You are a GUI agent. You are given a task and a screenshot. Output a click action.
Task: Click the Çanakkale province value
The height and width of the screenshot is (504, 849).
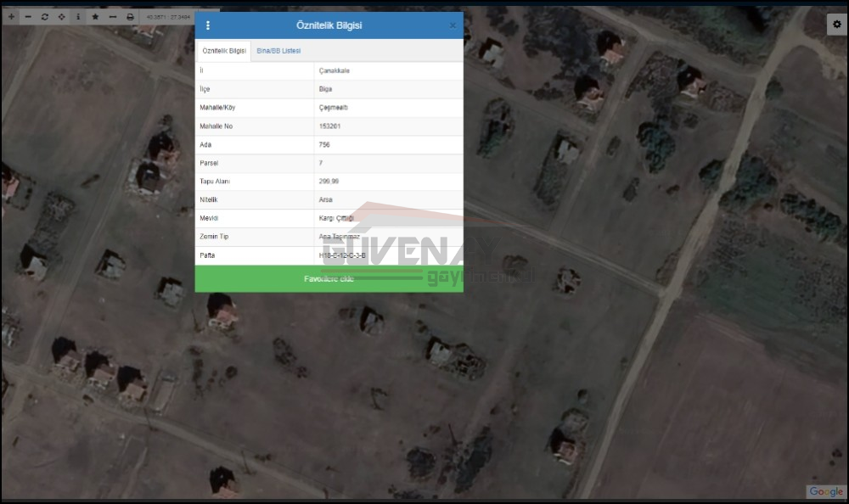click(335, 70)
